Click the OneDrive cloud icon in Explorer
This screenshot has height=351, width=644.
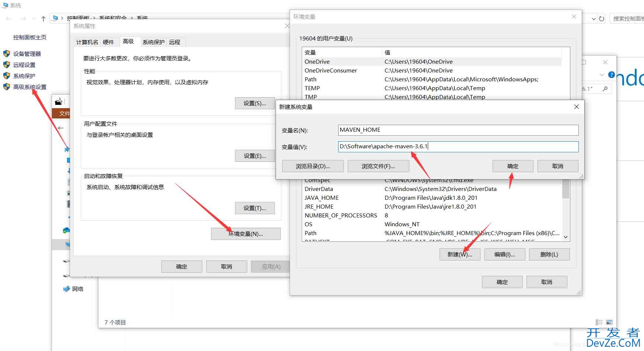(x=66, y=230)
